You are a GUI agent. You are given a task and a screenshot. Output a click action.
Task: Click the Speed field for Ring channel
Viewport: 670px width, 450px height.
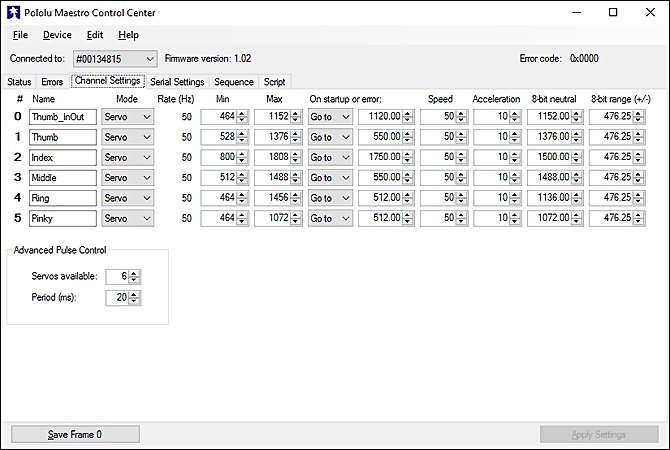coord(444,198)
